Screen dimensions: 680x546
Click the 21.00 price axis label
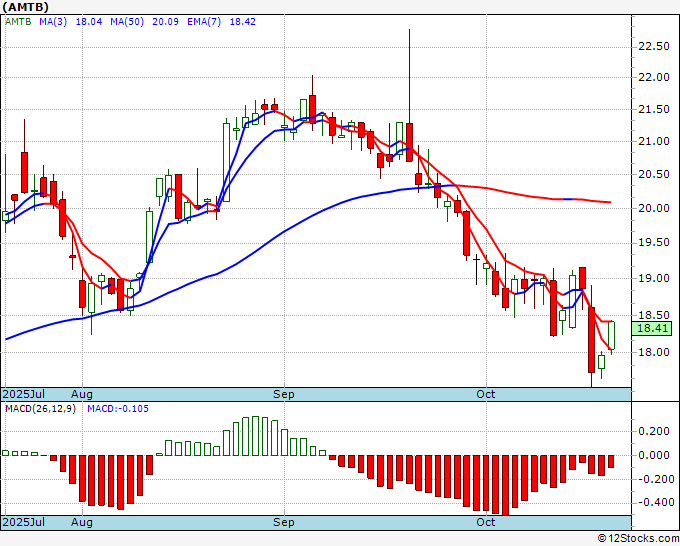coord(654,141)
